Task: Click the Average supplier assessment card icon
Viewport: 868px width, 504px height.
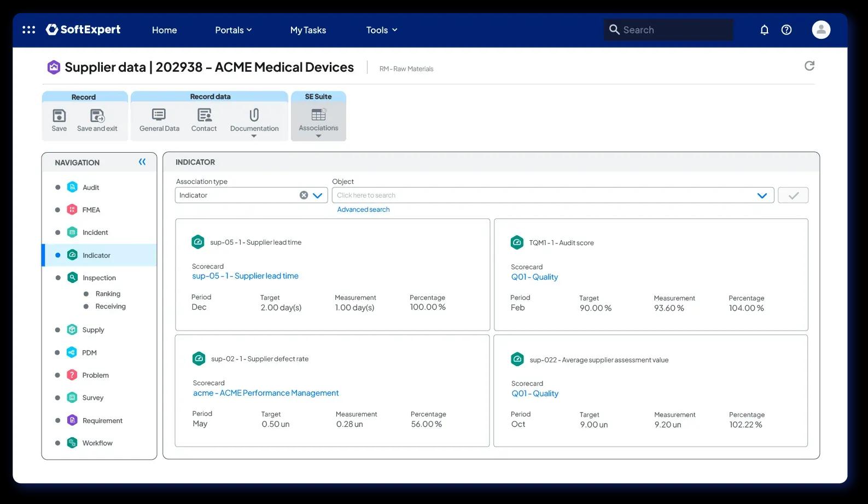Action: (x=517, y=360)
